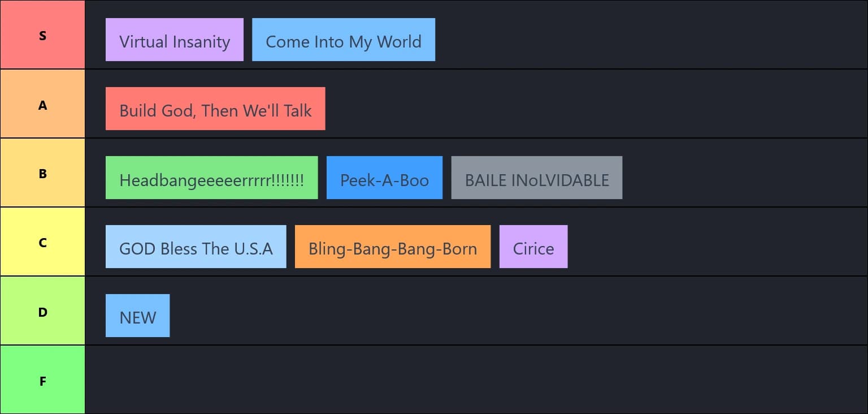This screenshot has width=868, height=414.
Task: Select the GOD Bless The U.S.A tile
Action: pyautogui.click(x=196, y=247)
